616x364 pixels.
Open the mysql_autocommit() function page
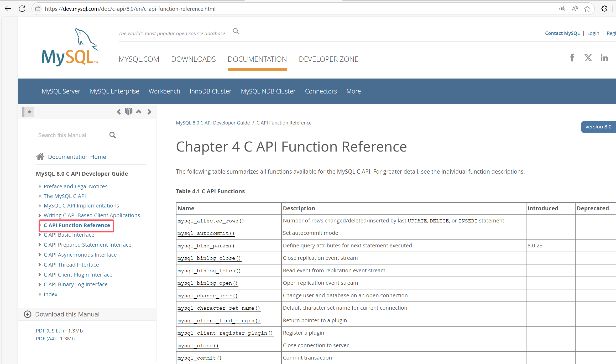pyautogui.click(x=206, y=233)
